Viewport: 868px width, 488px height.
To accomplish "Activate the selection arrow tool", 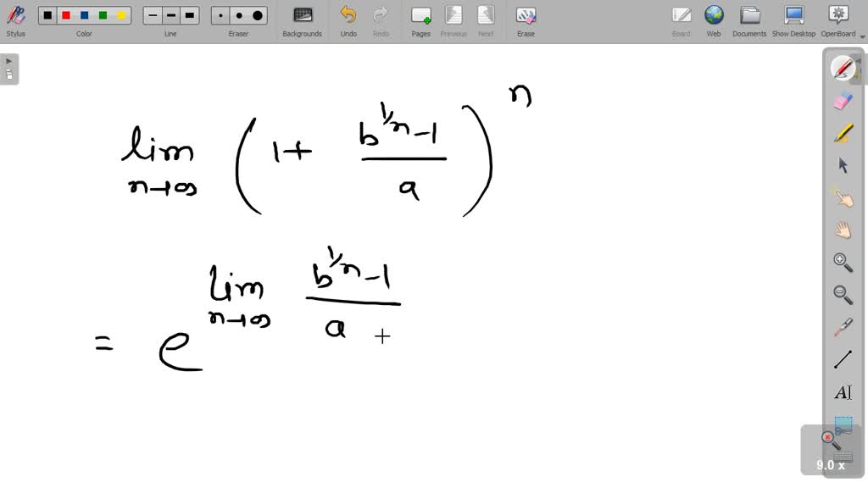I will 843,165.
